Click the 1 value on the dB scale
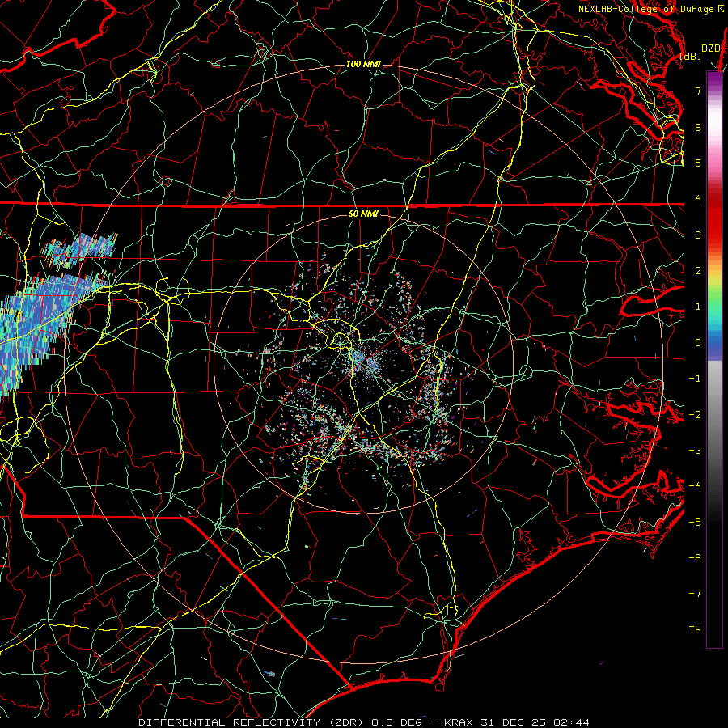728x728 pixels. coord(698,307)
